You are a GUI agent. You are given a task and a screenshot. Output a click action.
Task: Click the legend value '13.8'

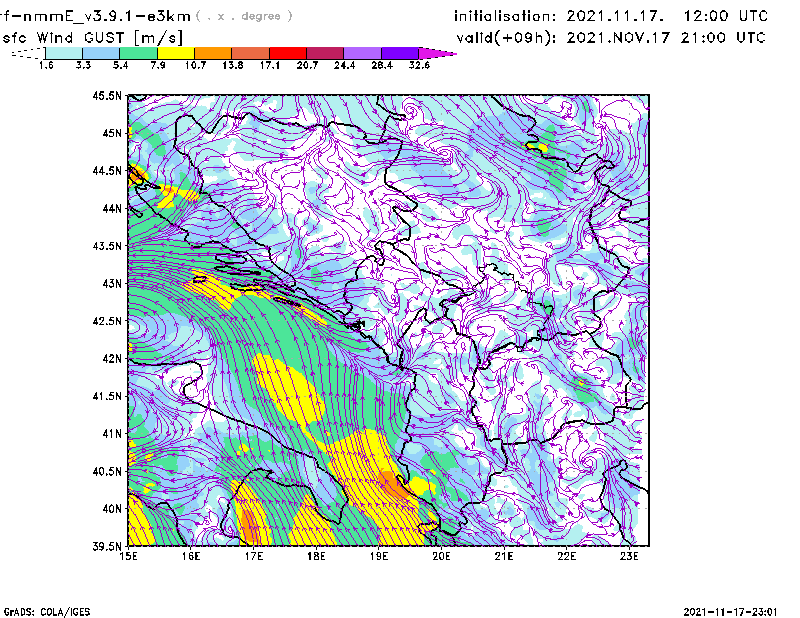pos(232,65)
